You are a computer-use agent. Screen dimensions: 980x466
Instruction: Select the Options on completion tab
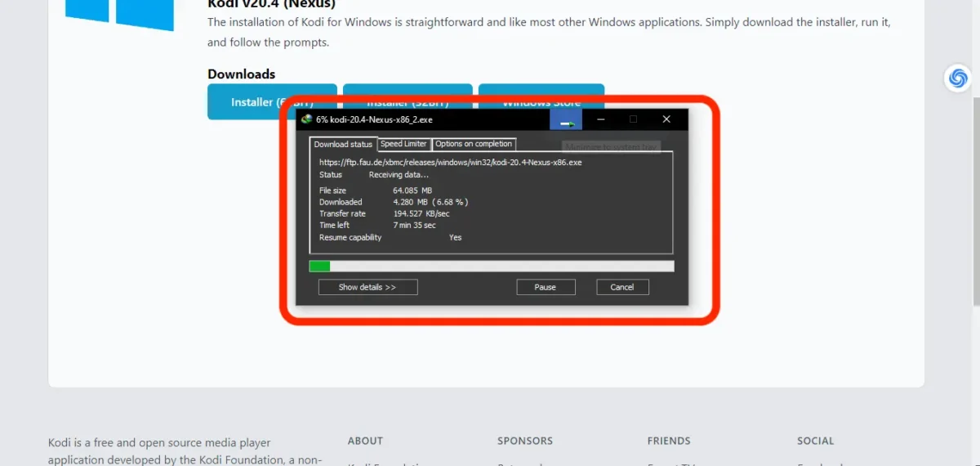[x=474, y=144]
